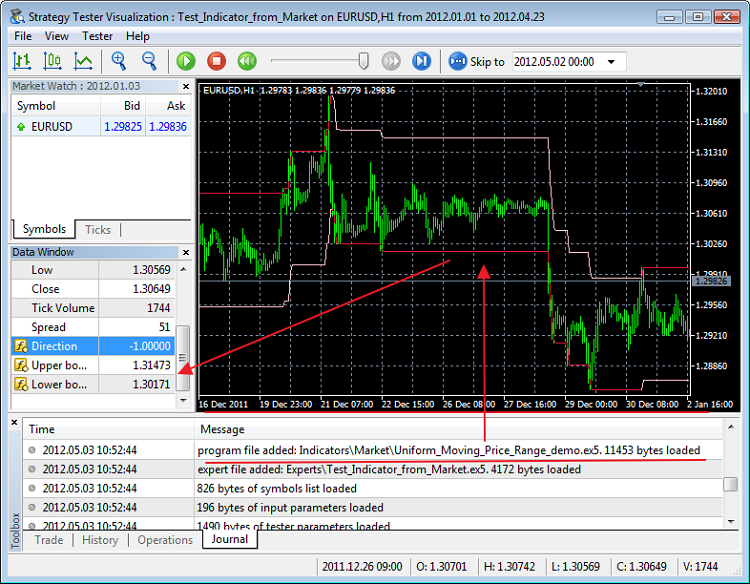Click the speed slider handle

pos(364,61)
